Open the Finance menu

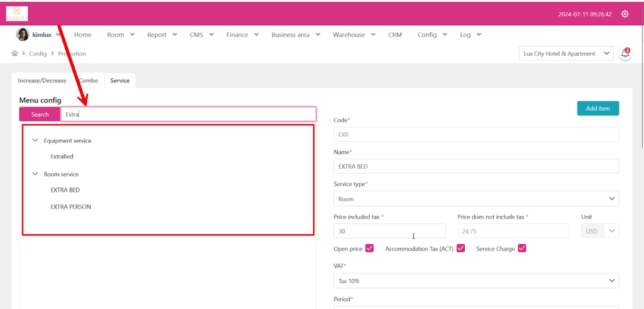[241, 35]
